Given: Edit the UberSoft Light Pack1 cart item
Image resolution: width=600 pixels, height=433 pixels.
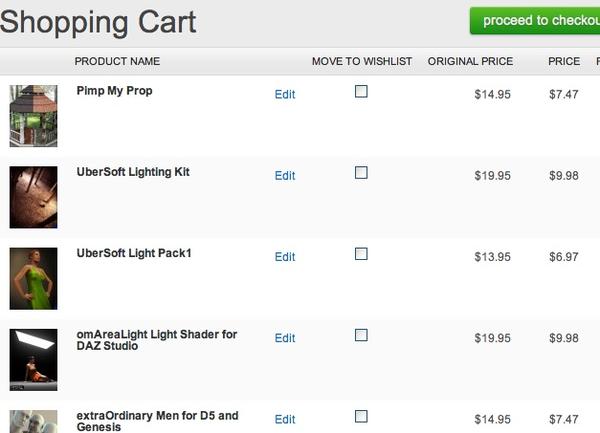Looking at the screenshot, I should point(285,257).
